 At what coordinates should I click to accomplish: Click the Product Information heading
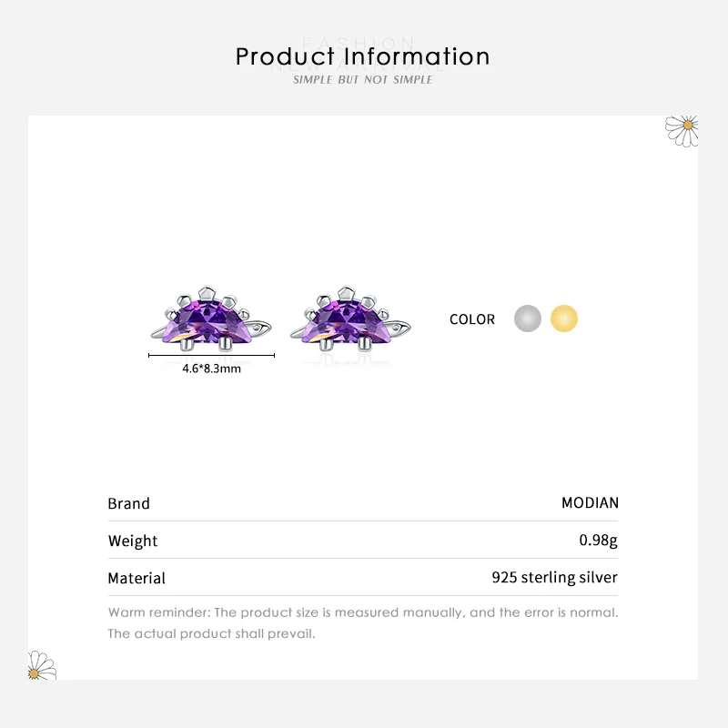coord(362,56)
